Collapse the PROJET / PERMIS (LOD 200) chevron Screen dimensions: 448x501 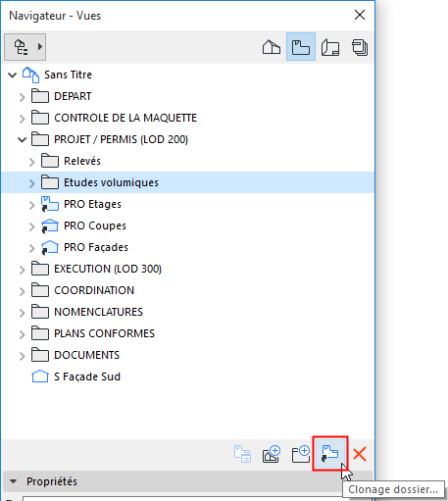point(22,140)
